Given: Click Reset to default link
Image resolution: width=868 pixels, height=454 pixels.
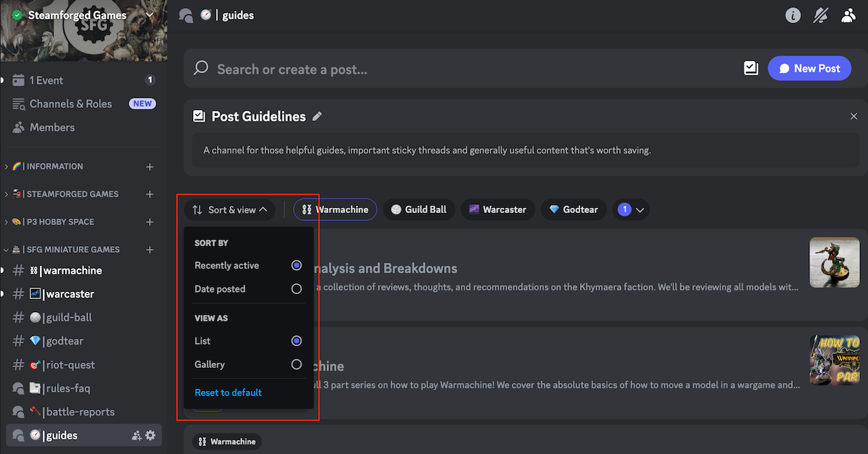Looking at the screenshot, I should pos(228,392).
